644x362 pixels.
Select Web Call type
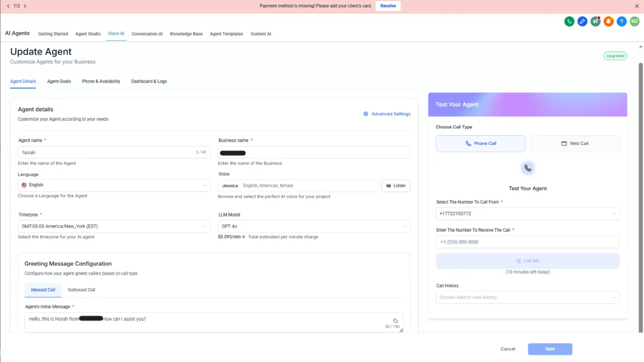[575, 144]
